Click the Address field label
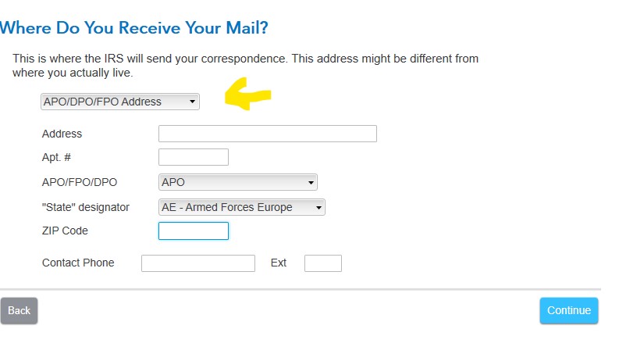The image size is (644, 354). 62,134
